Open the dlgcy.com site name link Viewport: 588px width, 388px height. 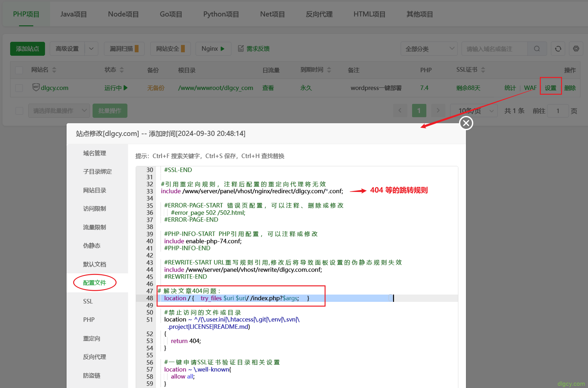(x=55, y=88)
